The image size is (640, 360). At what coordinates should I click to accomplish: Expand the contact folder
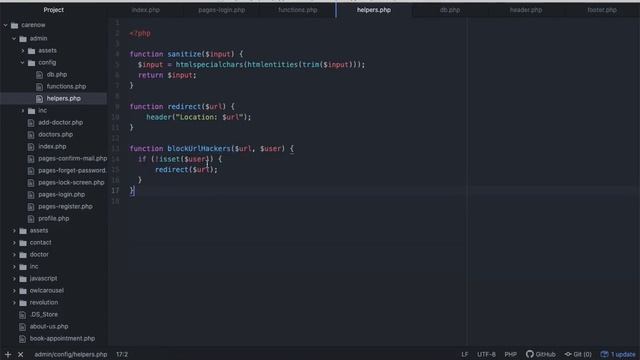click(x=14, y=242)
